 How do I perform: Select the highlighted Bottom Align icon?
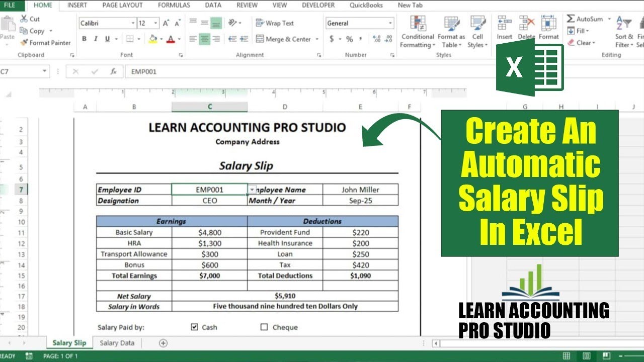(216, 23)
